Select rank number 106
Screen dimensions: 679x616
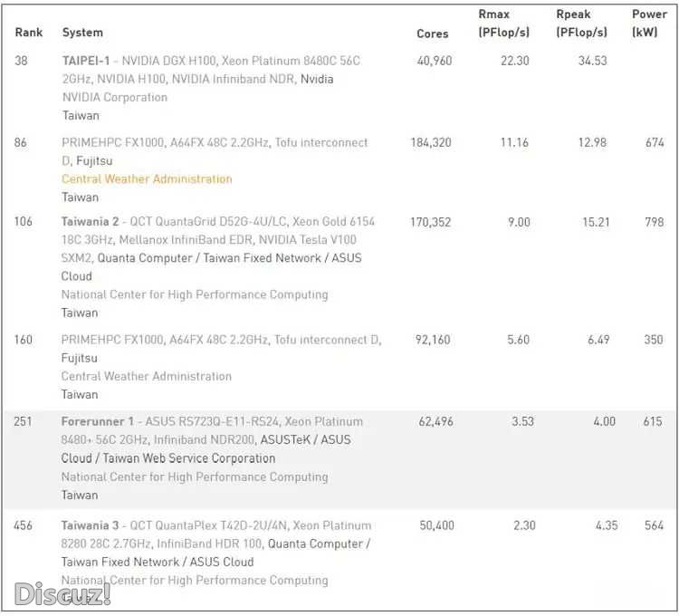click(x=24, y=222)
